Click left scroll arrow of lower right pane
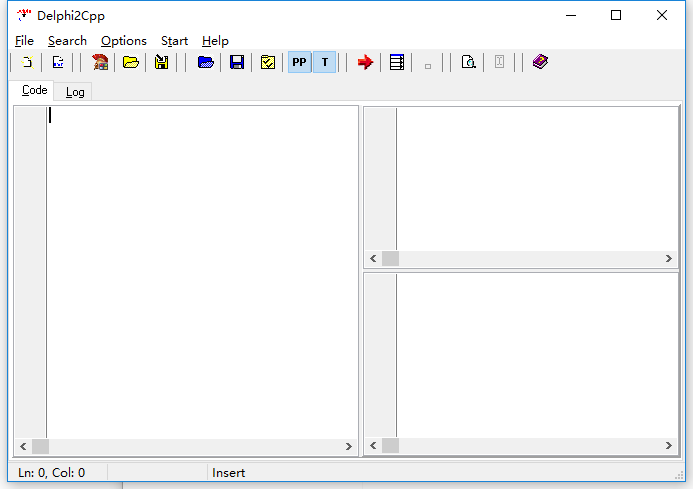Image resolution: width=693 pixels, height=489 pixels. click(373, 446)
